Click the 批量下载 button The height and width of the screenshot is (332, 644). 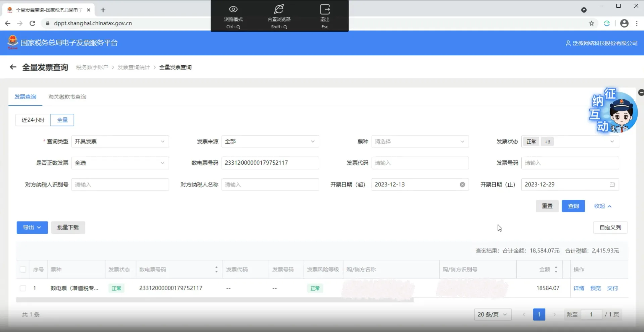pyautogui.click(x=68, y=227)
